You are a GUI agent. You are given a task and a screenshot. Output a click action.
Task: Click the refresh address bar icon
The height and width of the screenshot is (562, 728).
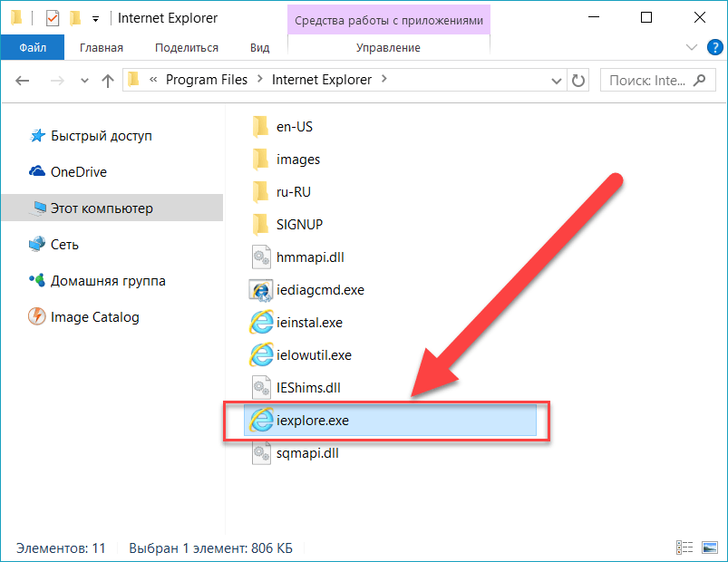click(x=578, y=81)
